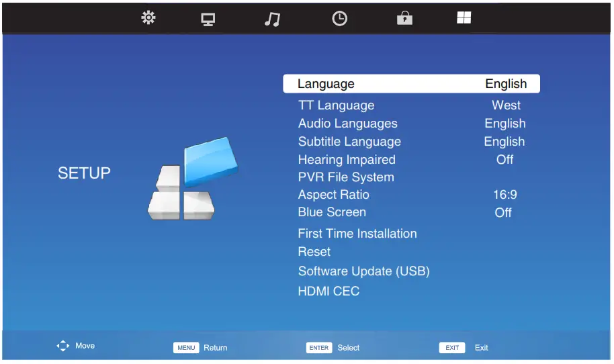This screenshot has width=614, height=364.
Task: Click the Move arrows icon
Action: pos(63,346)
